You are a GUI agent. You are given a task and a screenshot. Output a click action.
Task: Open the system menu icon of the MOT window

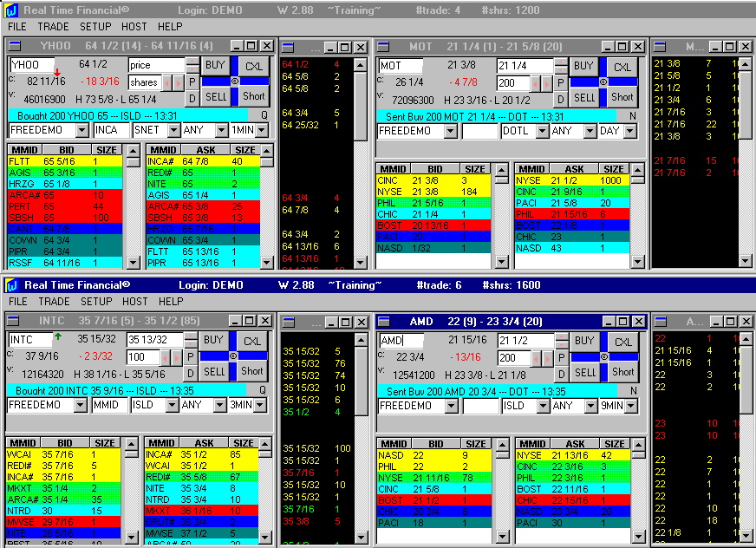[383, 46]
